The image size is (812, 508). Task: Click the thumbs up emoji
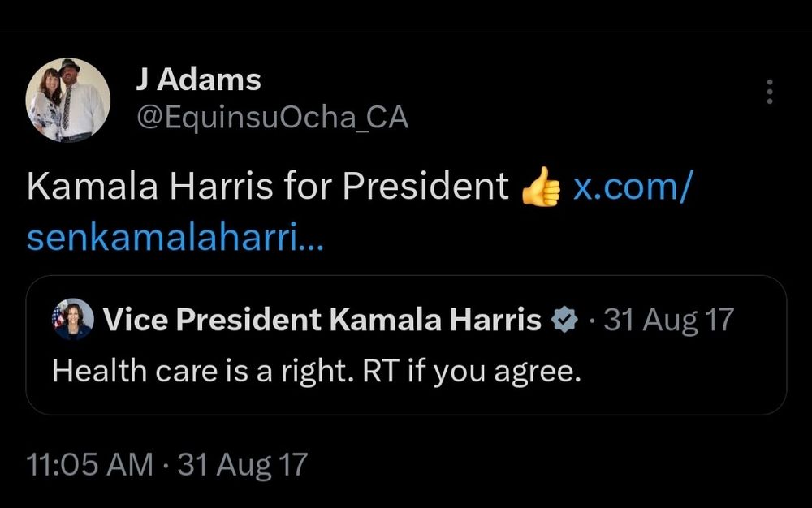point(541,187)
